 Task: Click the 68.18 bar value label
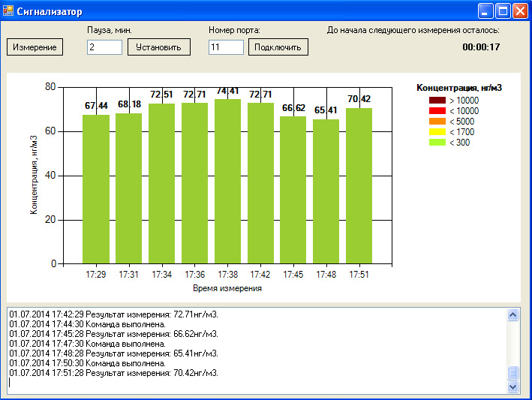[x=129, y=104]
